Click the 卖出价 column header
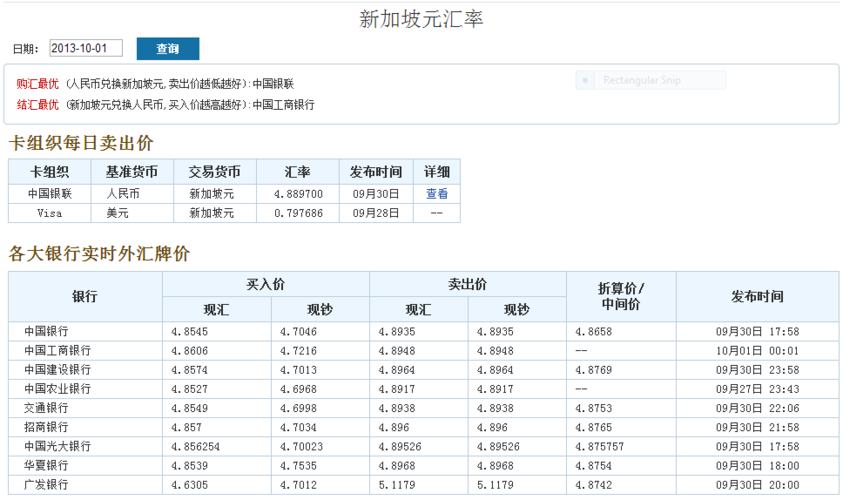This screenshot has height=500, width=843. point(467,284)
